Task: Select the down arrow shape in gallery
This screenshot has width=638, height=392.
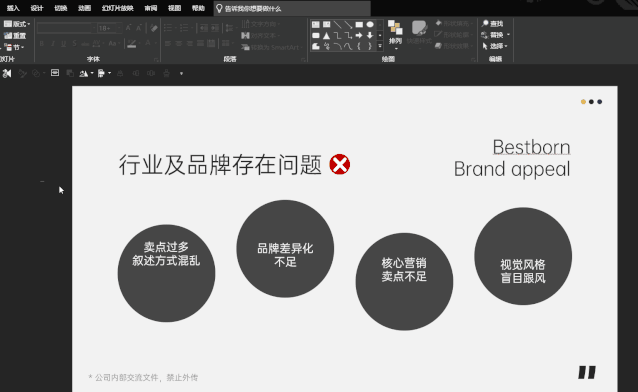Action: tap(370, 35)
